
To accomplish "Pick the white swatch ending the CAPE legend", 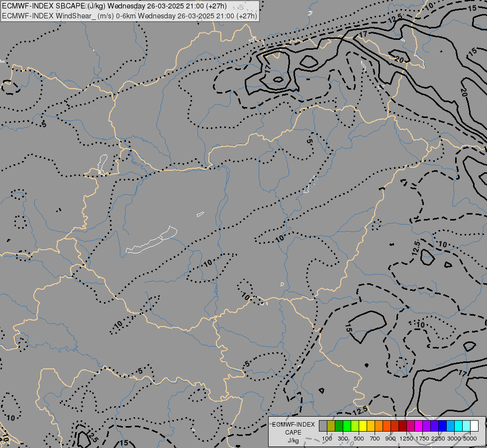I will pos(474,426).
